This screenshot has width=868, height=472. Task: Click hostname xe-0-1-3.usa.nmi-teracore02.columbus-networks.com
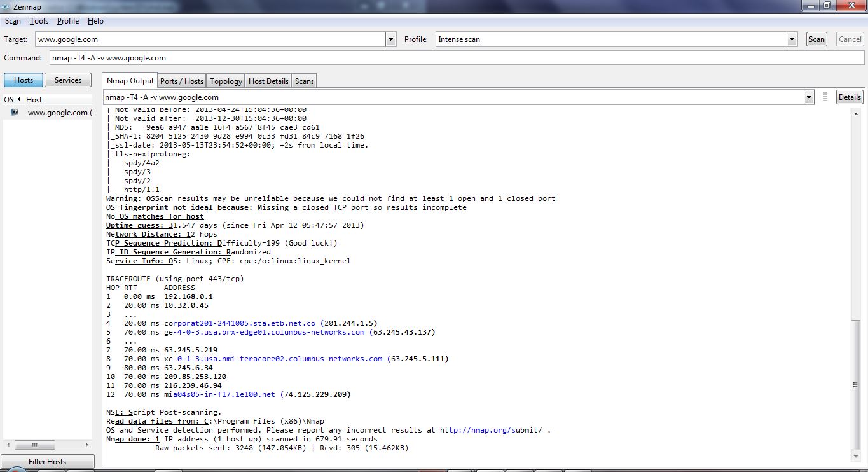pyautogui.click(x=273, y=359)
